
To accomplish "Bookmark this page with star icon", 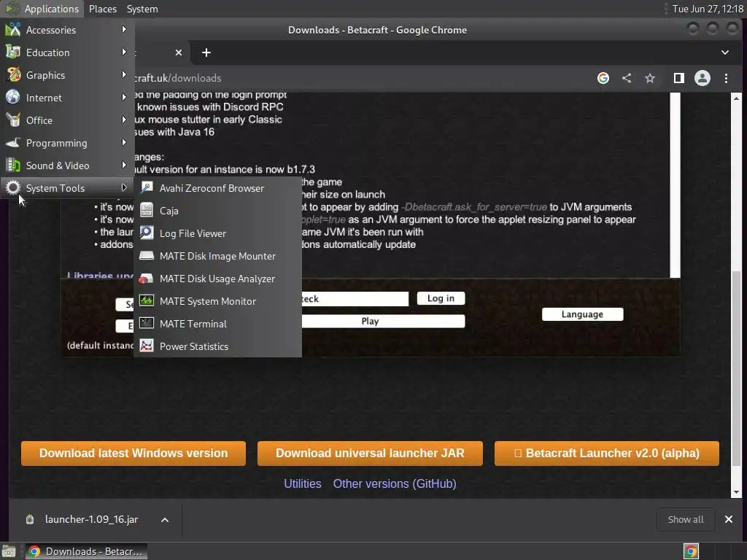I will (650, 78).
